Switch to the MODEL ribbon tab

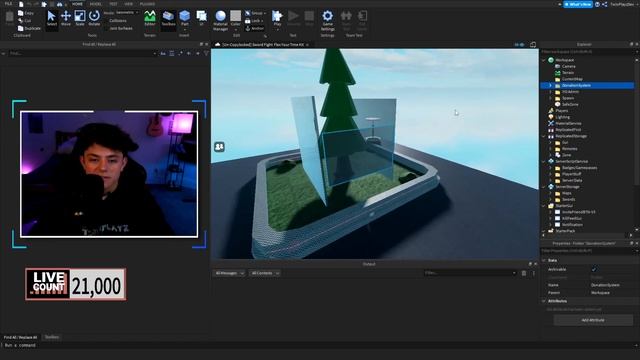(x=96, y=4)
